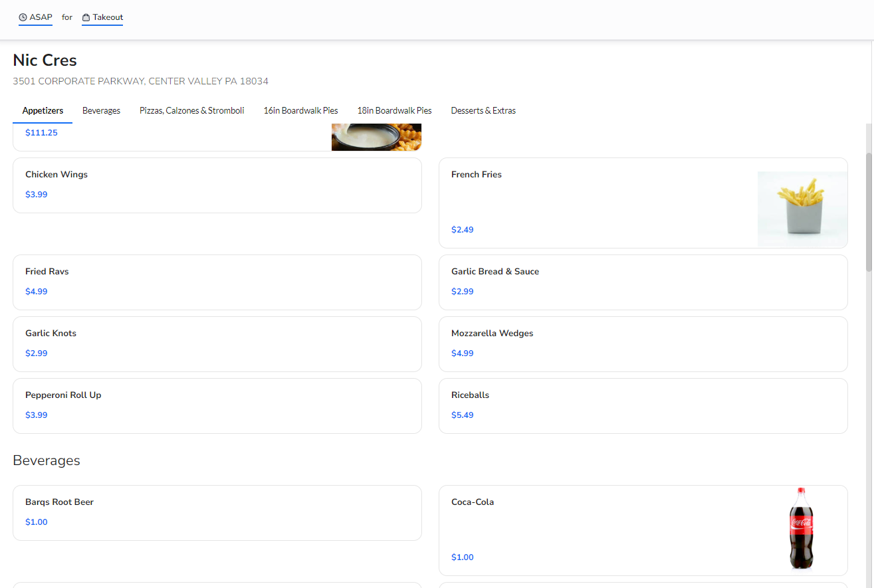
Task: Add Riceballs by clicking its card
Action: point(643,405)
